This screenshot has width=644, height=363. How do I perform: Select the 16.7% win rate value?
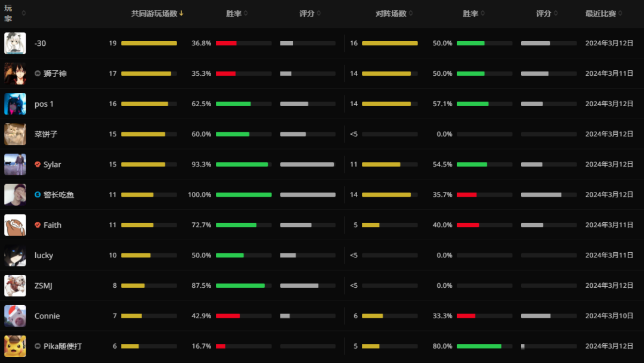[202, 346]
